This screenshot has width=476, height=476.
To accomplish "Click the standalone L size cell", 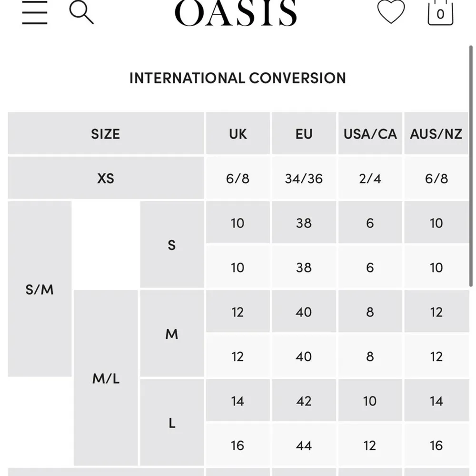I will tap(172, 423).
